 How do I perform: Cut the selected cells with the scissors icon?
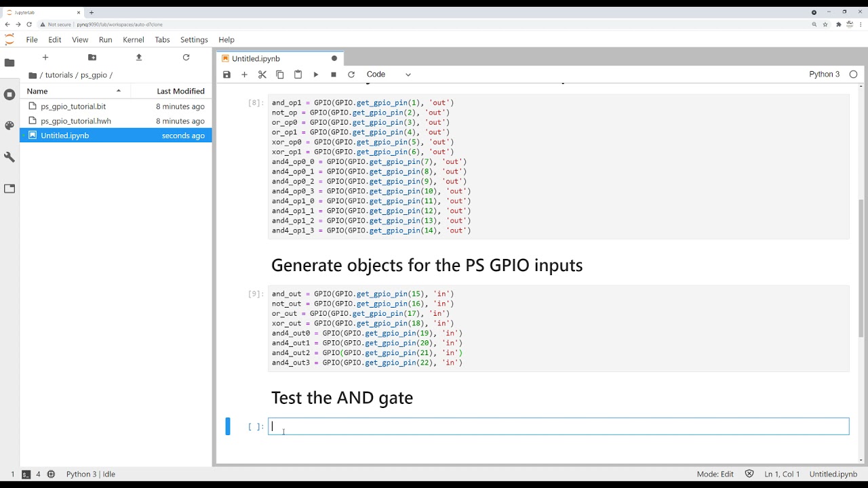[x=262, y=75]
